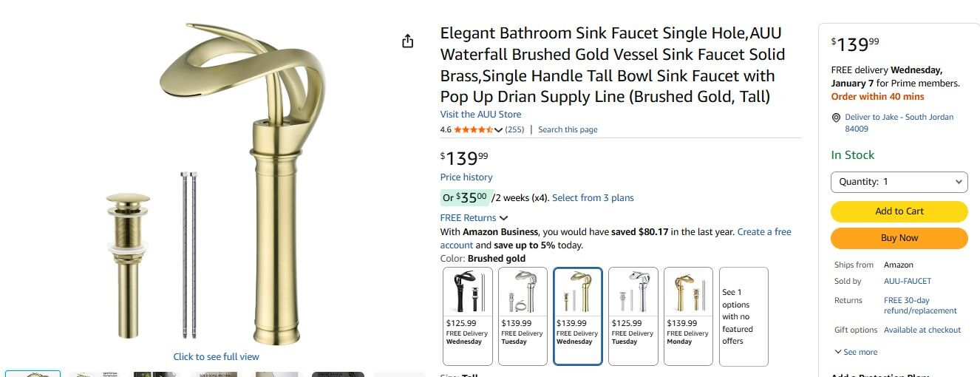Open the 255 ratings link

click(x=514, y=130)
